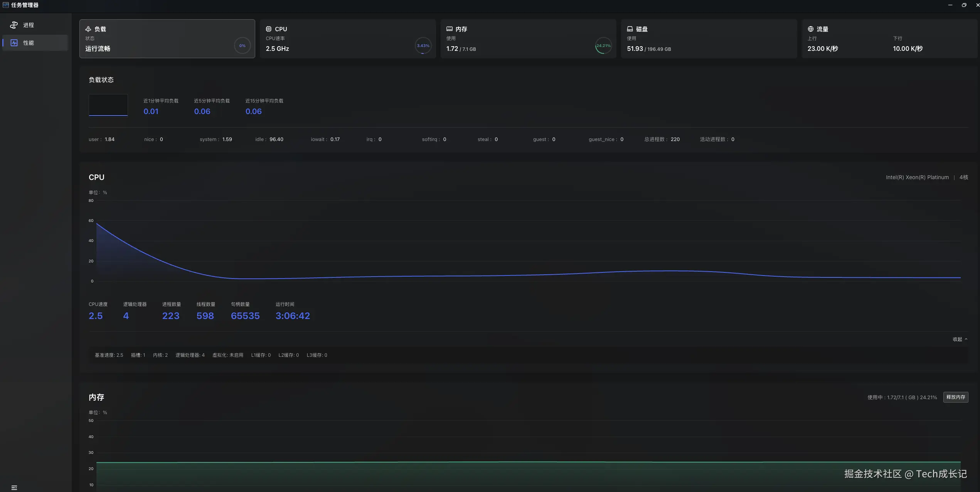
Task: Click the 负载 load card icon
Action: point(88,29)
